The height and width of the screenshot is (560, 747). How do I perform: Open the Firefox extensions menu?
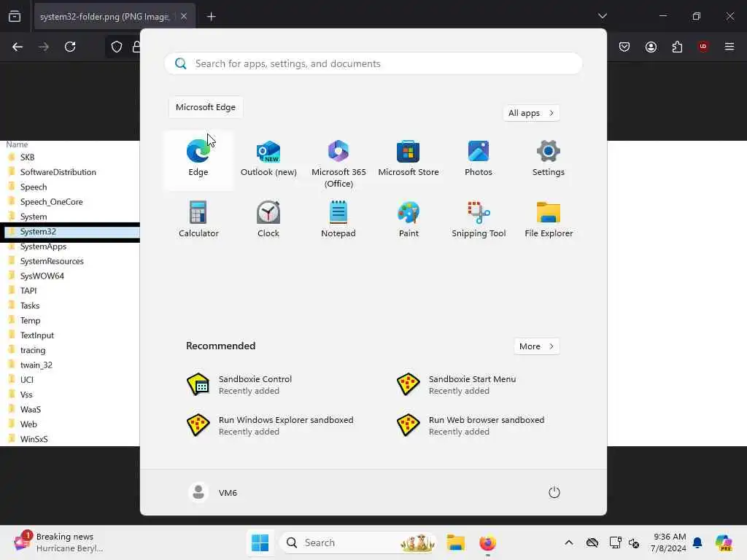[677, 47]
